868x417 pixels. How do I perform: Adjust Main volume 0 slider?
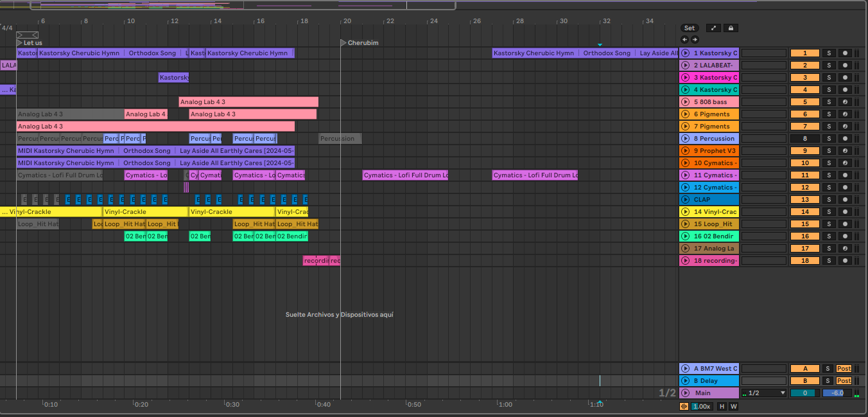click(x=804, y=393)
